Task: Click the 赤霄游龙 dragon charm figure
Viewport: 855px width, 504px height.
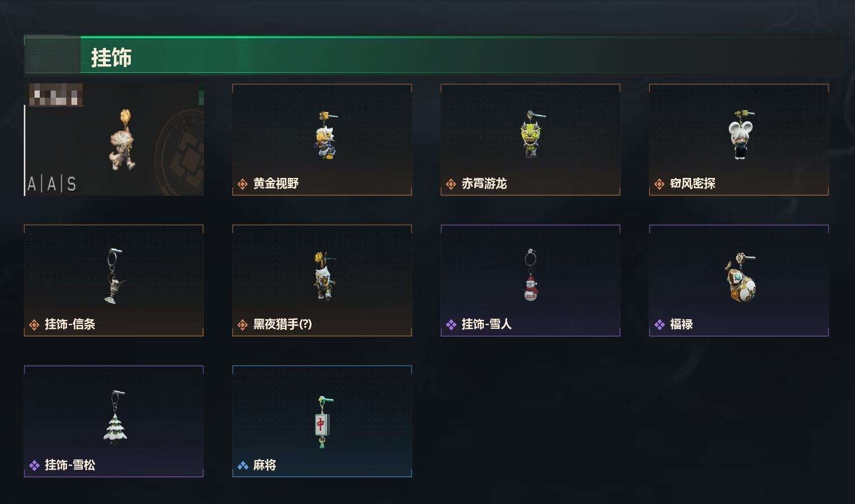Action: [530, 135]
